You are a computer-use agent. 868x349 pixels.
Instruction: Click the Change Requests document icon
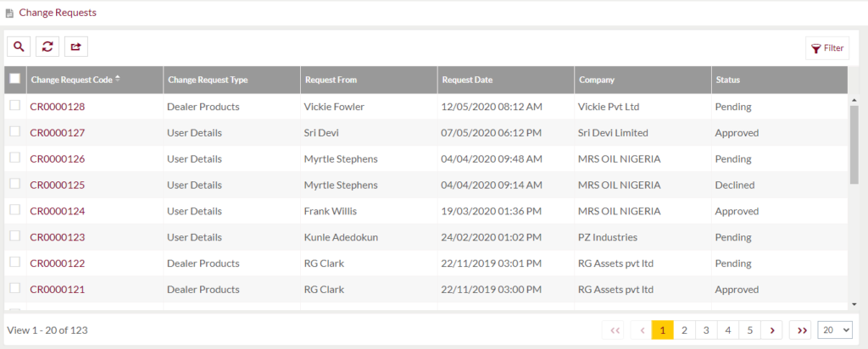click(9, 13)
